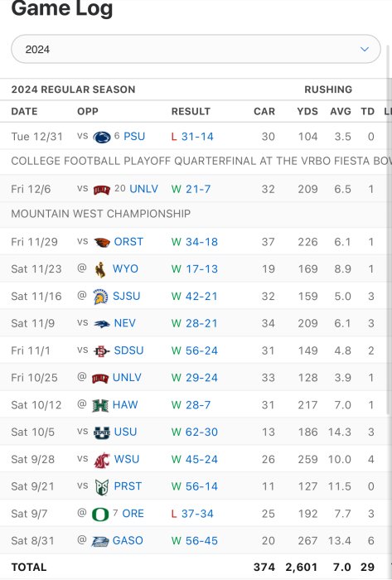
Task: Click the Hawaii team logo
Action: point(100,405)
